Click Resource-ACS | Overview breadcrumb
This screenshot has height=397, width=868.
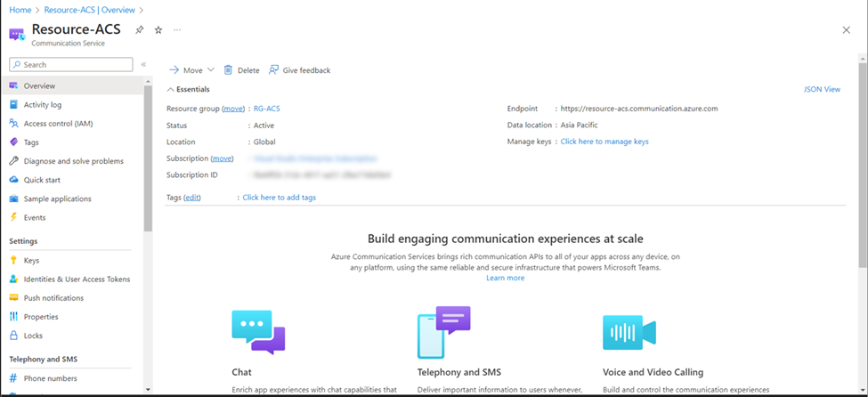(90, 10)
